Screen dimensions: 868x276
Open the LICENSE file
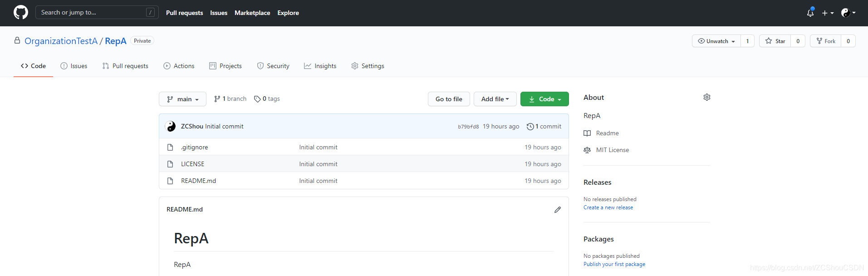coord(193,164)
